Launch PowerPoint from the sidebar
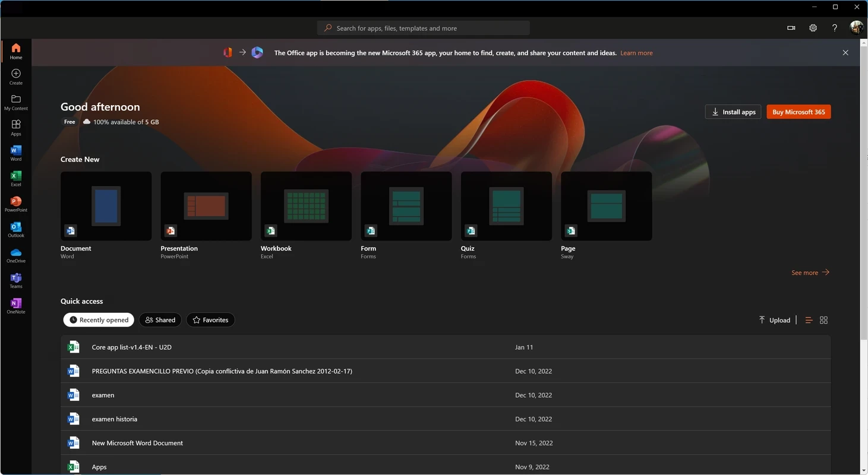Screen dimensions: 868x475 pyautogui.click(x=16, y=204)
